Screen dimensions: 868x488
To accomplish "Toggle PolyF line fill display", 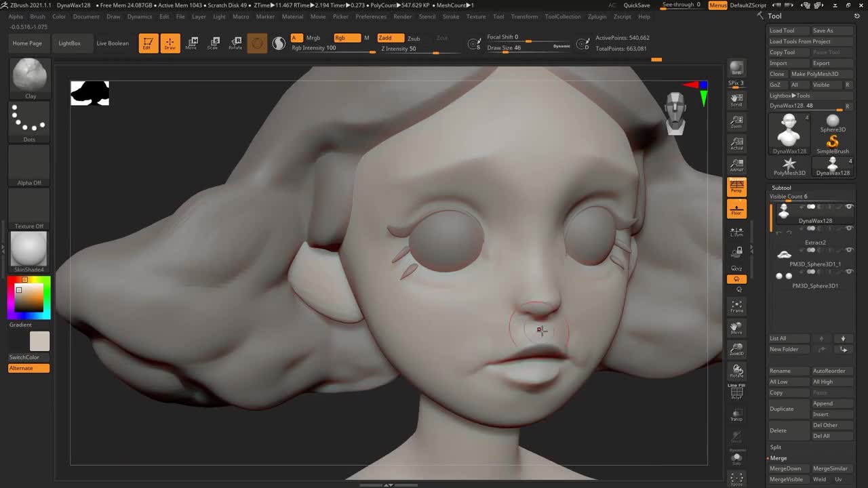I will coord(736,392).
